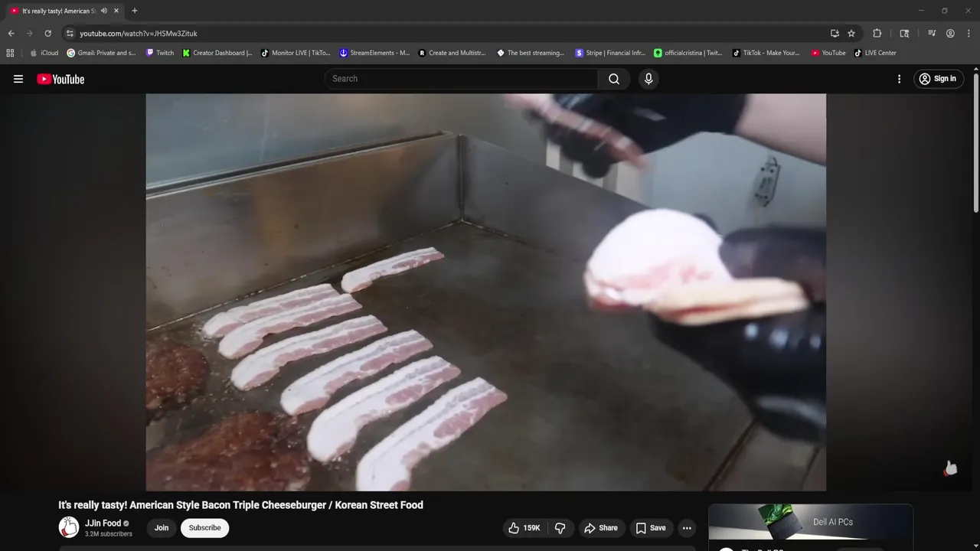Focus the YouTube search field
980x551 pixels.
462,79
